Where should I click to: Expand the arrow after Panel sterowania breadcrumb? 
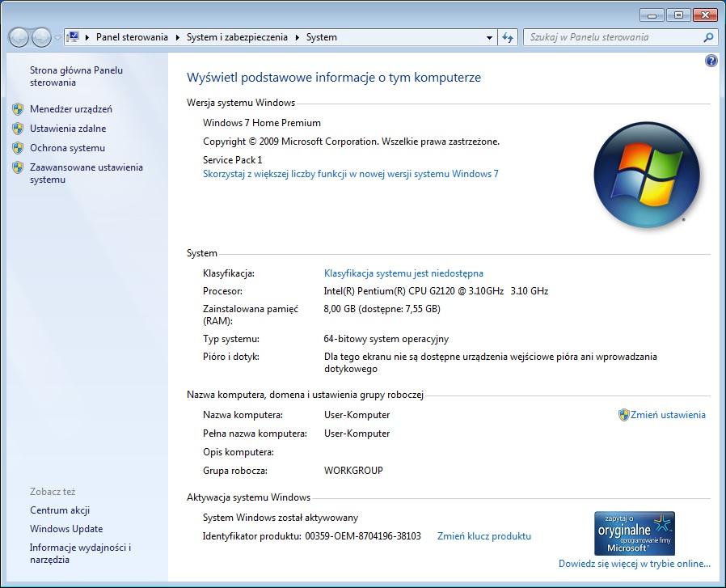[178, 37]
